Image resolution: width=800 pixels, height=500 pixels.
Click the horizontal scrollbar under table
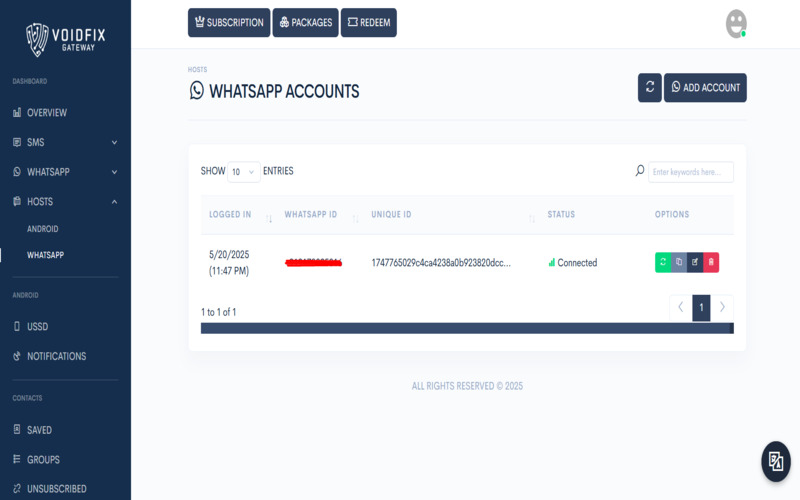[x=467, y=328]
